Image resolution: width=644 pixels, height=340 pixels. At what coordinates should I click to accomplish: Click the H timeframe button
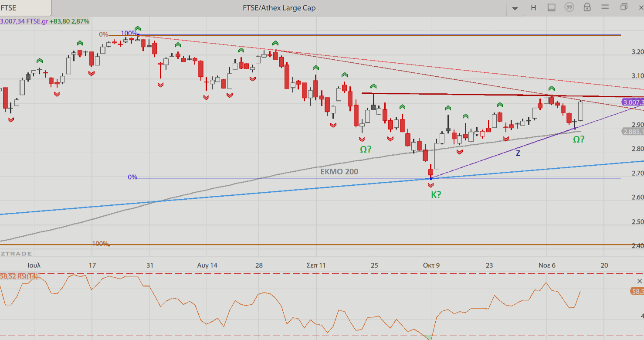(533, 8)
